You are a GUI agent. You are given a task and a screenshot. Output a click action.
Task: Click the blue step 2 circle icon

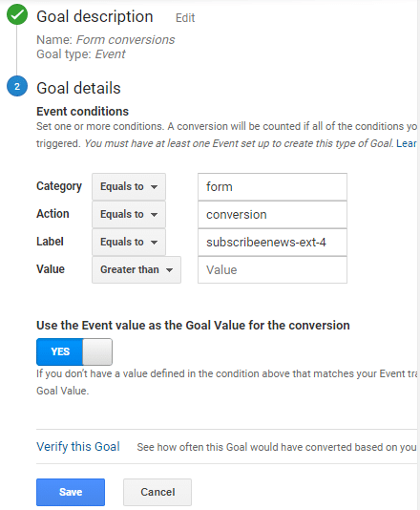point(17,86)
